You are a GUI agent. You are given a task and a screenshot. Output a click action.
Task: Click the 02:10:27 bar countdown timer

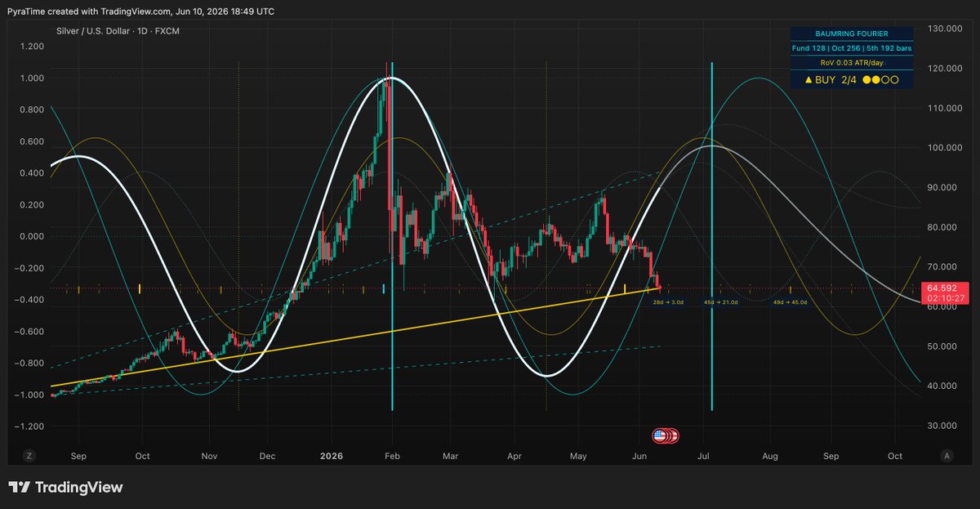point(946,299)
